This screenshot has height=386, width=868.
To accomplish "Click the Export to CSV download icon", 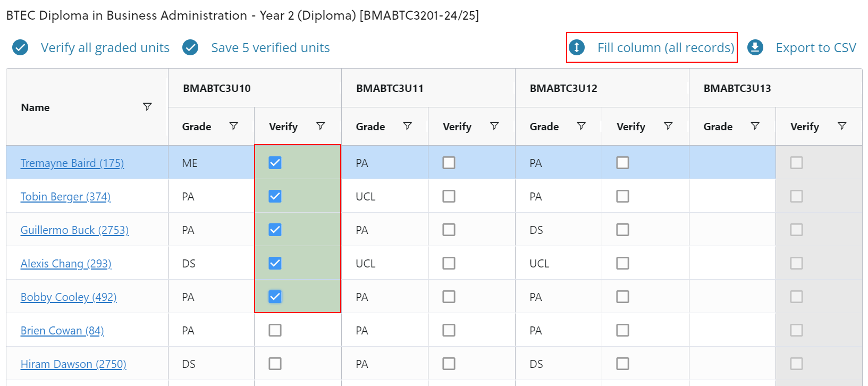I will pyautogui.click(x=755, y=48).
